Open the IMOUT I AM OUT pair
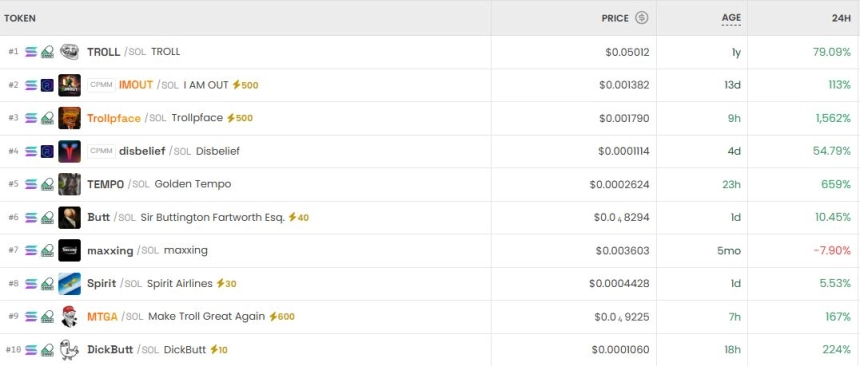Image resolution: width=860 pixels, height=366 pixels. coord(430,85)
